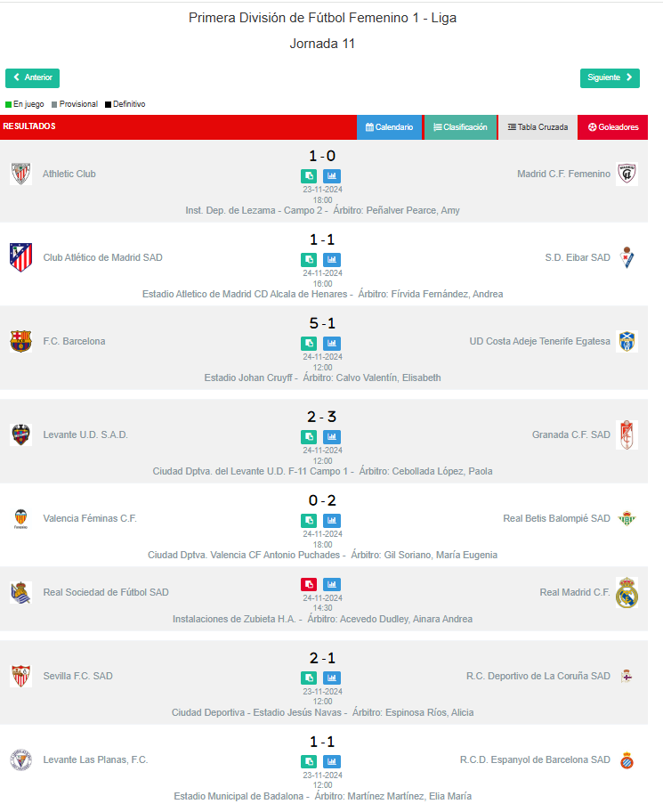This screenshot has height=812, width=663.
Task: Go to next matchday with Siguiente
Action: (610, 78)
